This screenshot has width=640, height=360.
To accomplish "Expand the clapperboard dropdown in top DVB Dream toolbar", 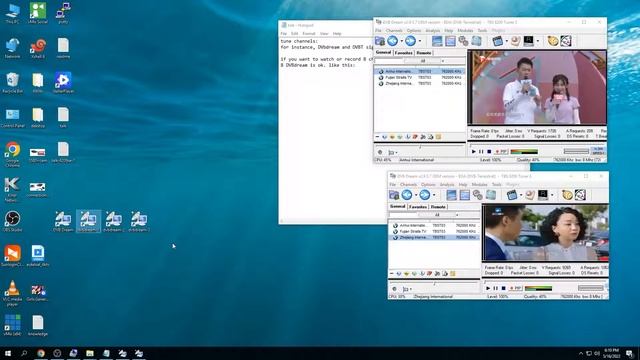I will coord(507,41).
